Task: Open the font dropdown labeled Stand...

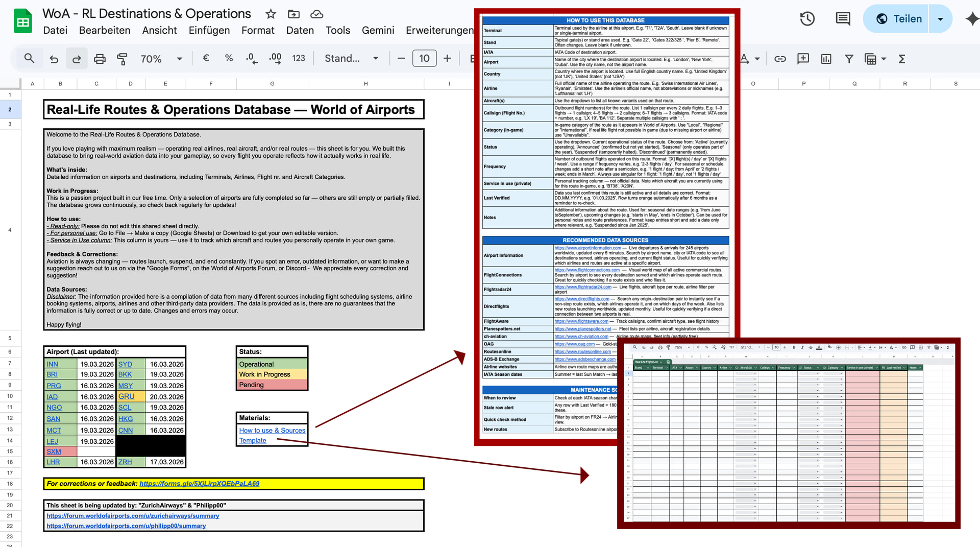Action: [351, 59]
